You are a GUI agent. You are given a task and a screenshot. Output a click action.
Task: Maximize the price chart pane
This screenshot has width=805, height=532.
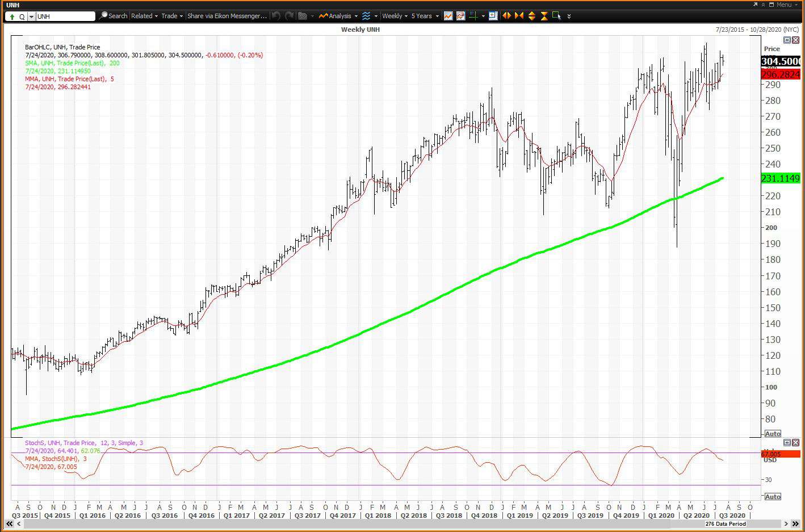pos(787,40)
